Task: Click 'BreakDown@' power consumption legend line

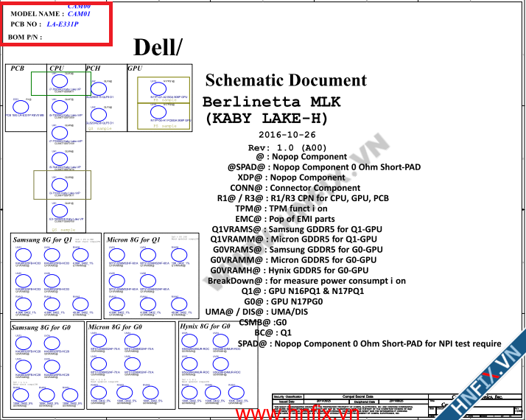Action: click(306, 281)
